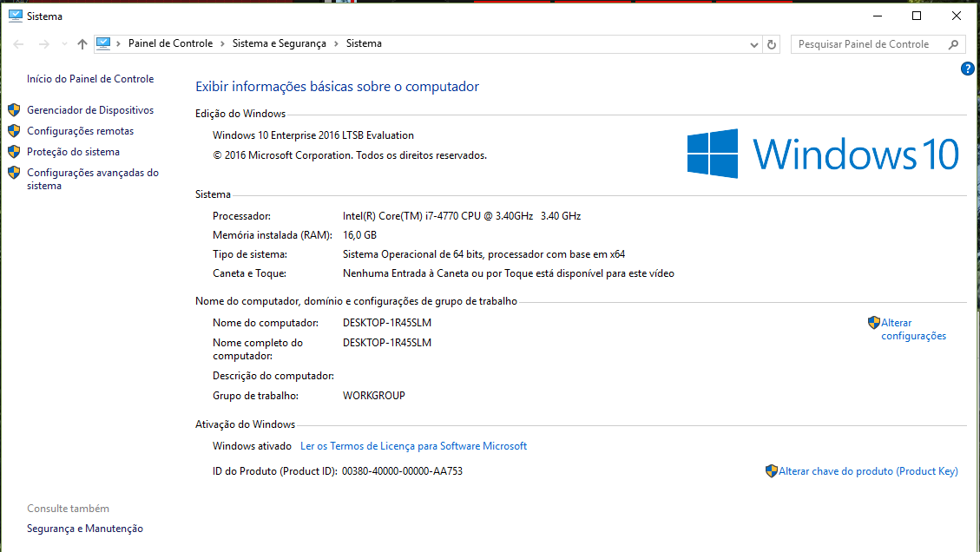Click the back navigation arrow

pos(19,43)
